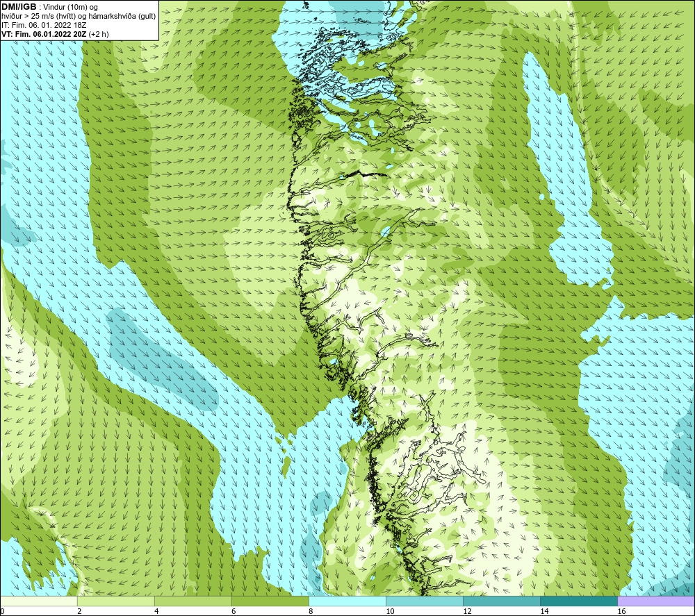This screenshot has height=616, width=695.
Task: Click the scale label '8'
Action: [311, 612]
